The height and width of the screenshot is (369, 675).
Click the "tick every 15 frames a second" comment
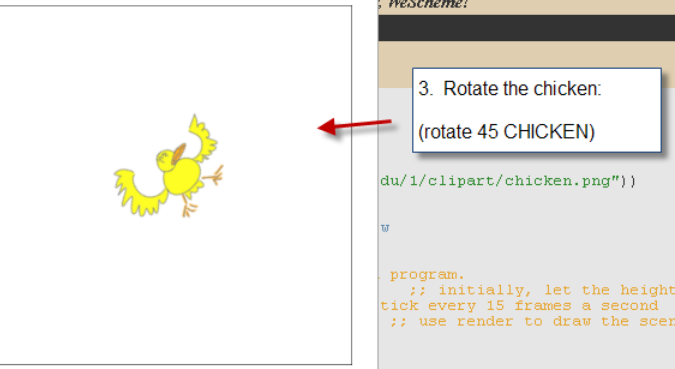pyautogui.click(x=519, y=306)
